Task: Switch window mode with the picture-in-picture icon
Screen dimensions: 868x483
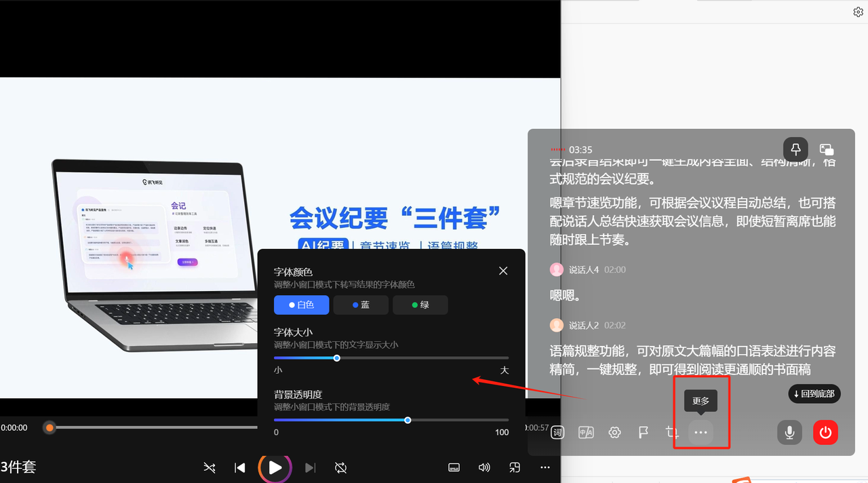Action: (x=827, y=149)
